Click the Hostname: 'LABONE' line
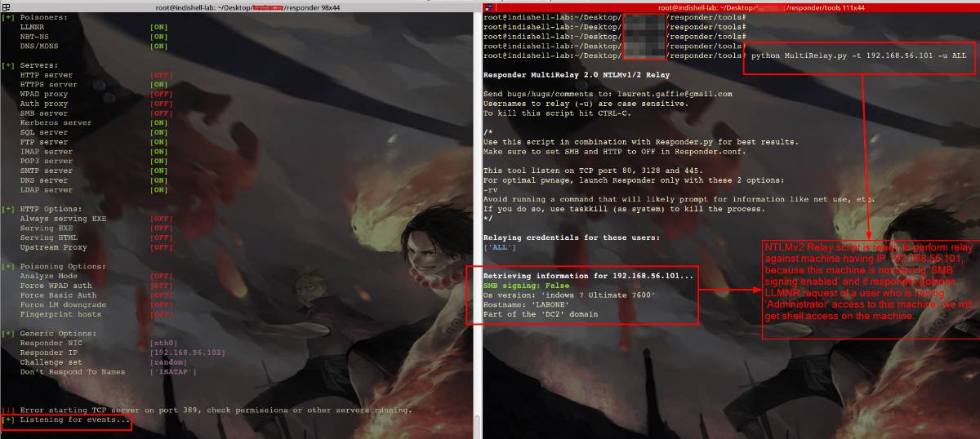Viewport: 980px width, 439px height. click(527, 304)
